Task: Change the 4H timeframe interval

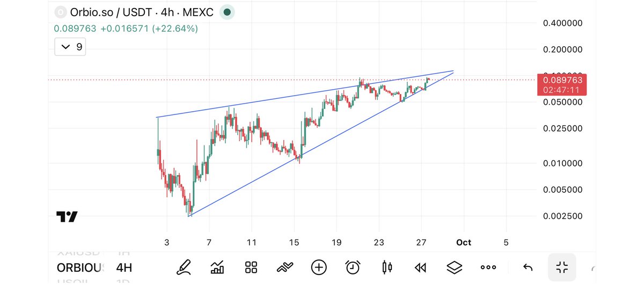Action: coord(124,267)
